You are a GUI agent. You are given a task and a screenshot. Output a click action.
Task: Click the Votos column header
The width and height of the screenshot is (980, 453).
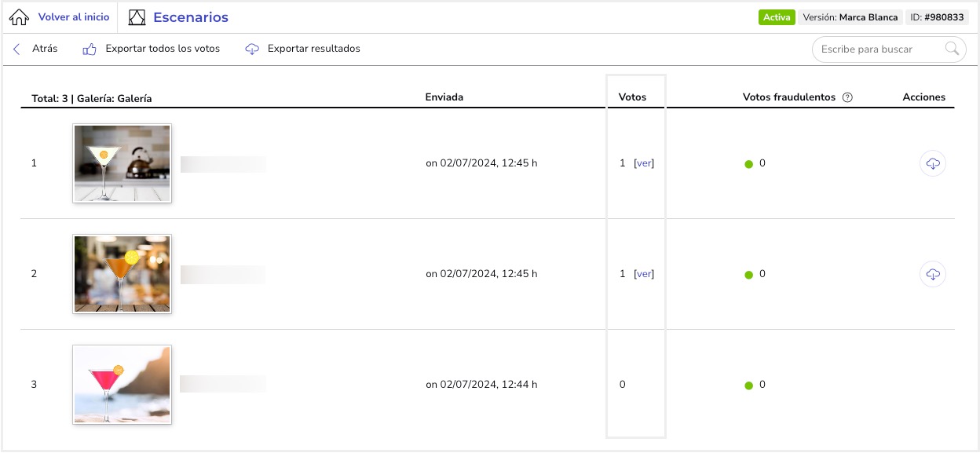click(632, 97)
